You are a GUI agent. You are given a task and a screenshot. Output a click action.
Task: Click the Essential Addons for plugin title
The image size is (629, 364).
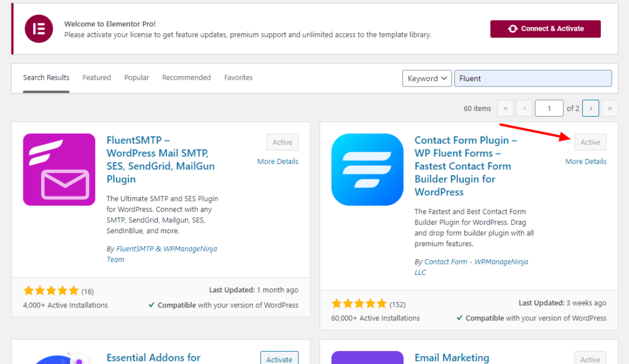coord(153,358)
